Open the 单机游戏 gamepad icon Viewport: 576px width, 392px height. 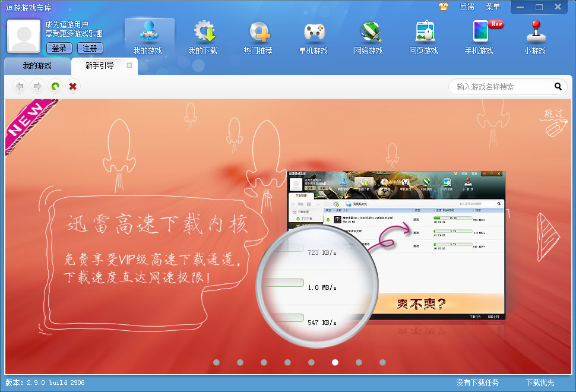[x=314, y=37]
